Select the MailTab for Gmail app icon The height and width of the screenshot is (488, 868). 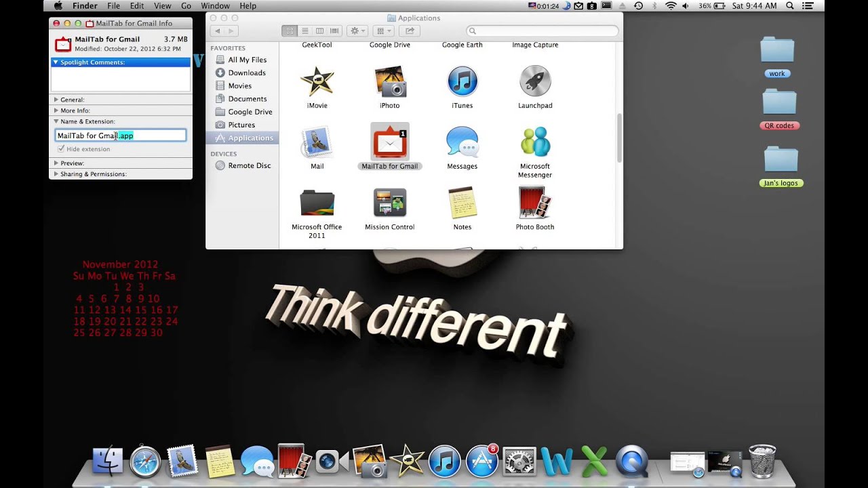[390, 142]
